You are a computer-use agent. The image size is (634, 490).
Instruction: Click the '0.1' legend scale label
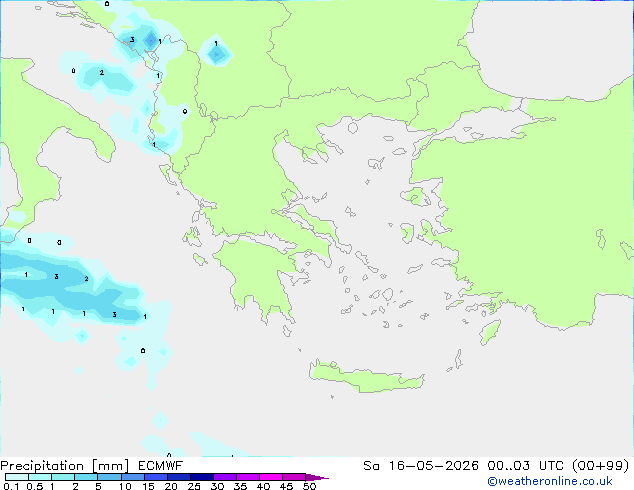tap(11, 486)
